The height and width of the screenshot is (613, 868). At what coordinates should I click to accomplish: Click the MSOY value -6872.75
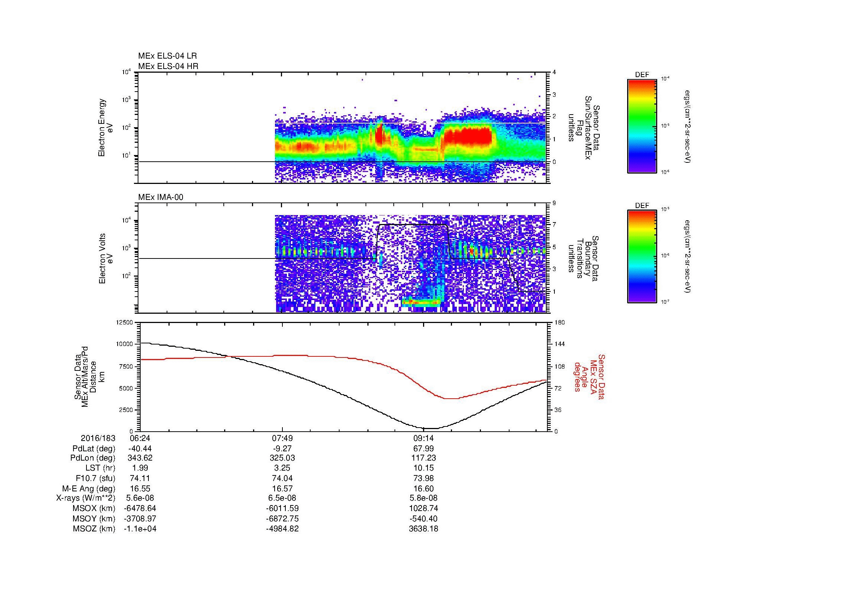[282, 518]
